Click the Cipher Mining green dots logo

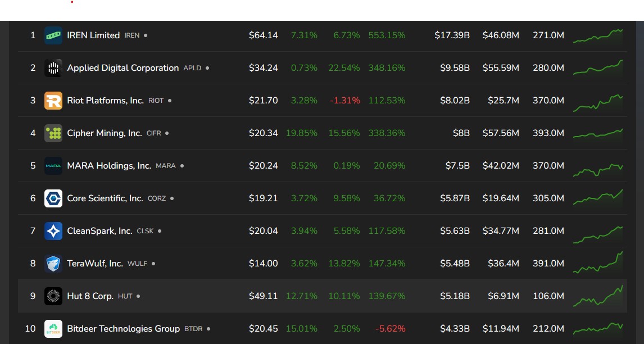[53, 133]
